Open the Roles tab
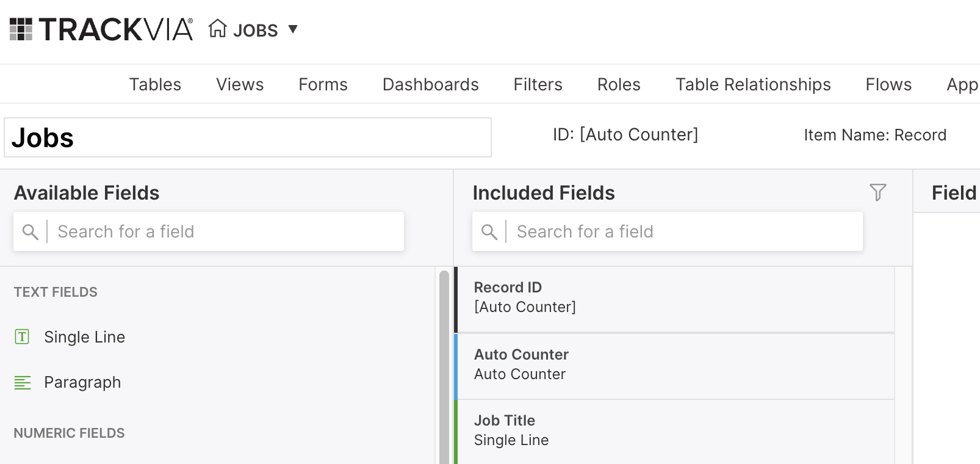Screen dimensions: 980x464 pyautogui.click(x=619, y=84)
